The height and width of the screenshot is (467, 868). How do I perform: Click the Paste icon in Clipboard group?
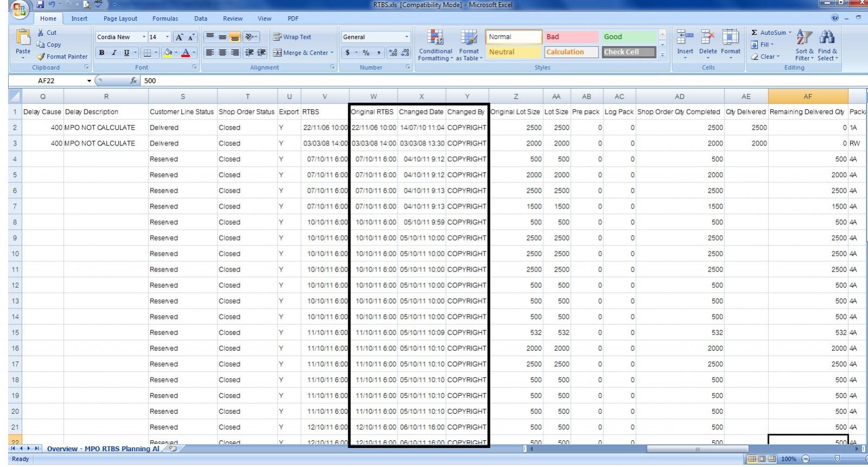23,39
